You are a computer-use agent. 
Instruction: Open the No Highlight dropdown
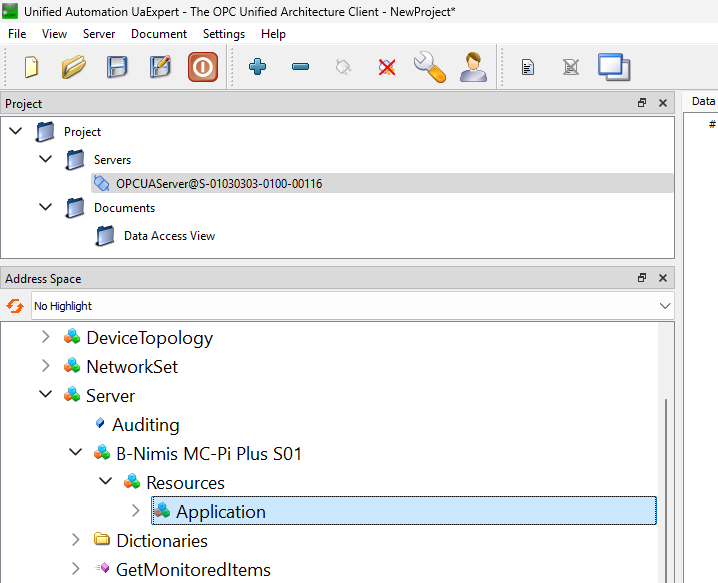click(x=665, y=305)
